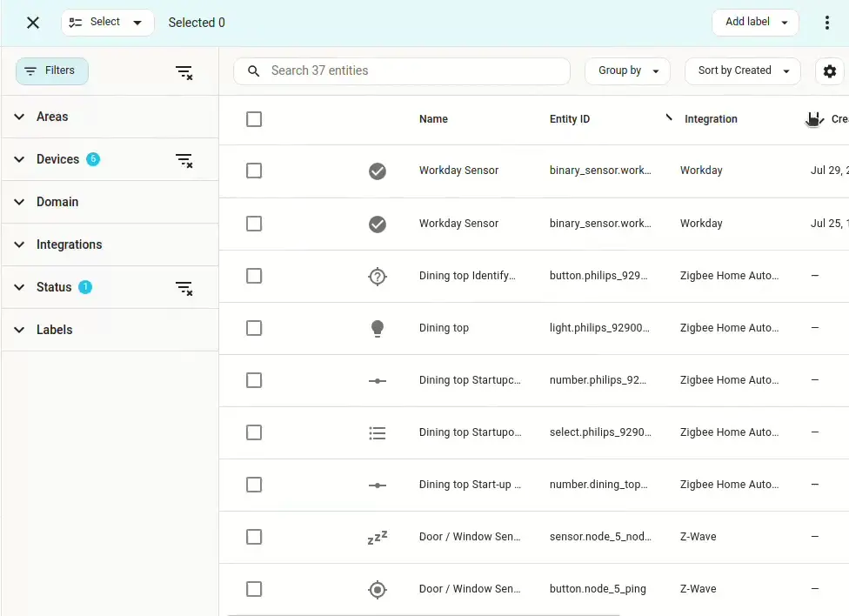Click the slider icon beside Dining top Startupc entity
849x616 pixels.
click(378, 380)
